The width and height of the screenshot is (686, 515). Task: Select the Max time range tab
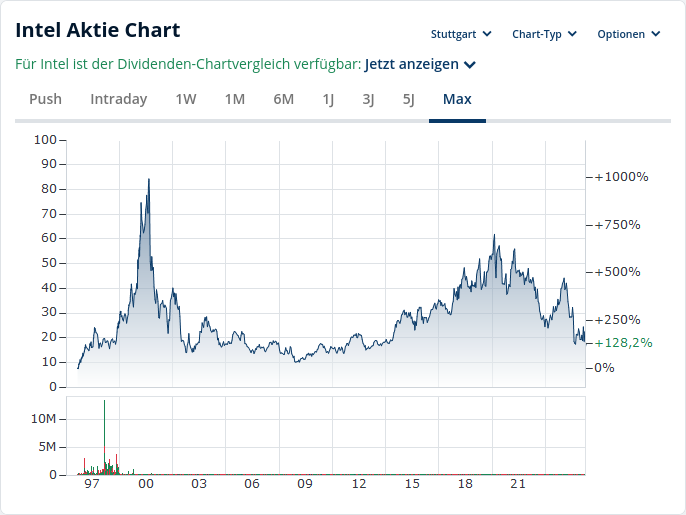click(457, 99)
